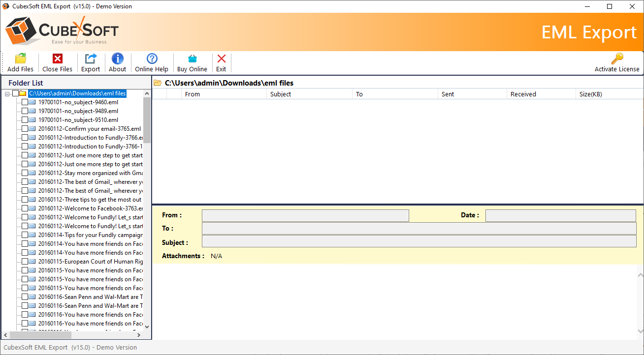The height and width of the screenshot is (355, 644).
Task: Sort by the To column header
Action: pos(395,94)
